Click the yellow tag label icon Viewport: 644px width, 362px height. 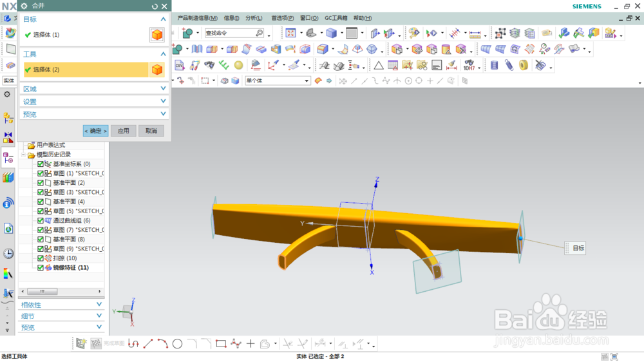pos(546,33)
